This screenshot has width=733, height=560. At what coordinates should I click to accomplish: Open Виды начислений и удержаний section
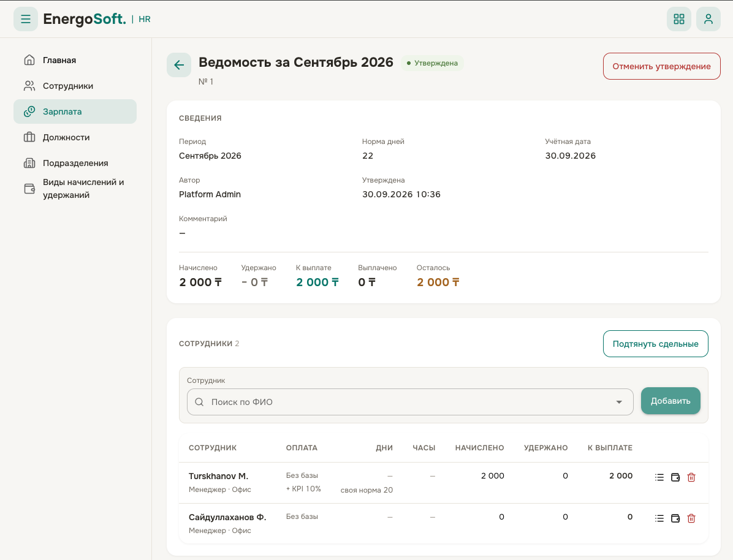[75, 188]
